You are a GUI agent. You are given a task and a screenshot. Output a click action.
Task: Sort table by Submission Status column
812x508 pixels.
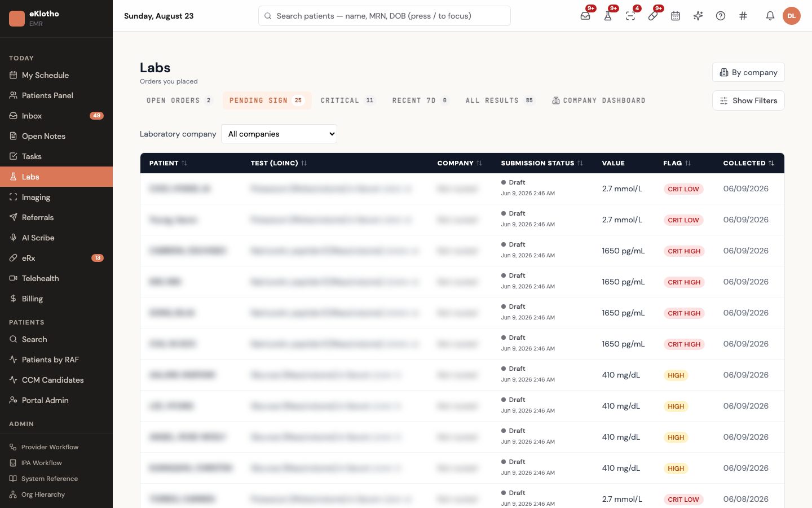coord(542,163)
